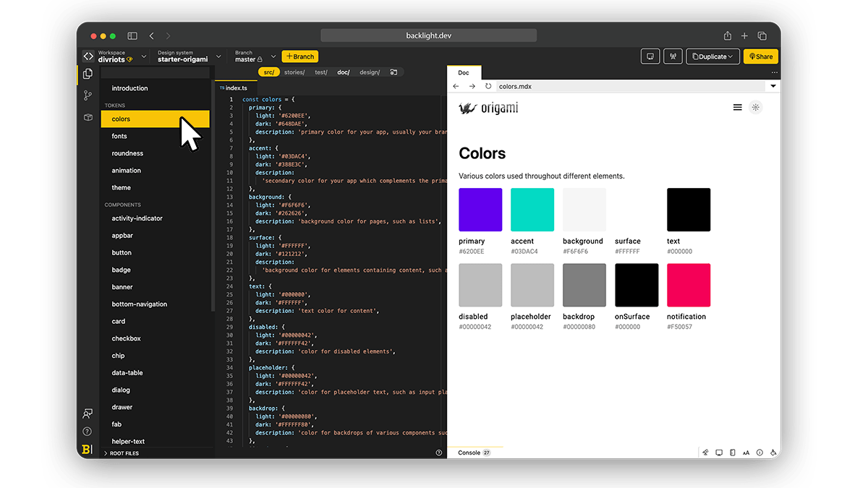Click the Safari back arrow
This screenshot has height=488, width=868.
(151, 35)
